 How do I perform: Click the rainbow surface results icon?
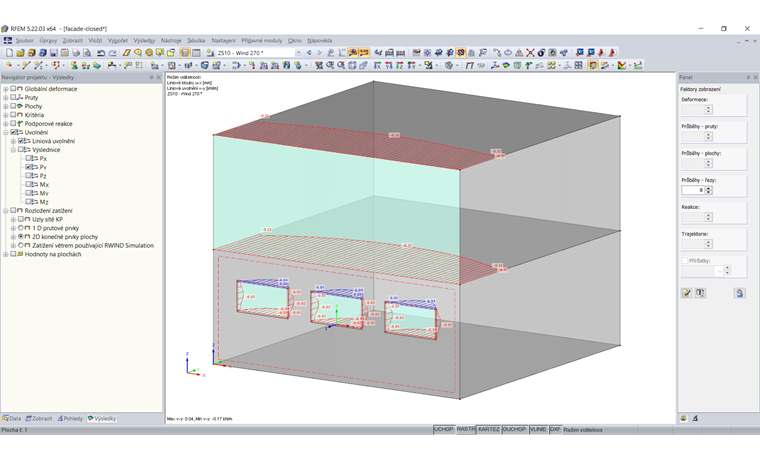[x=506, y=65]
